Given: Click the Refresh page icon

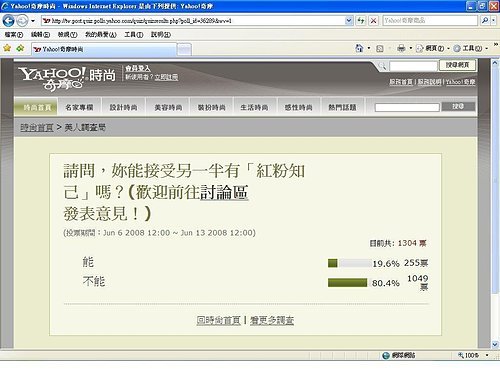Looking at the screenshot, I should 361,21.
